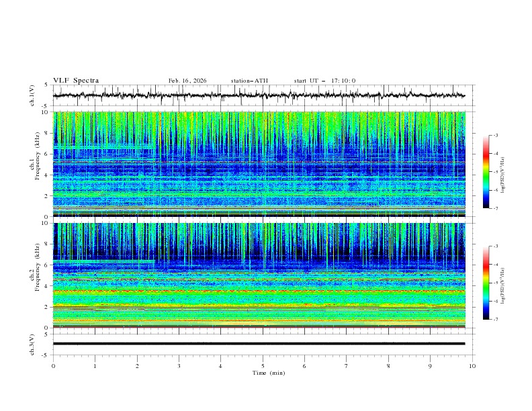Click the "ch.3(V)" axis label
532x411 pixels.
point(32,345)
